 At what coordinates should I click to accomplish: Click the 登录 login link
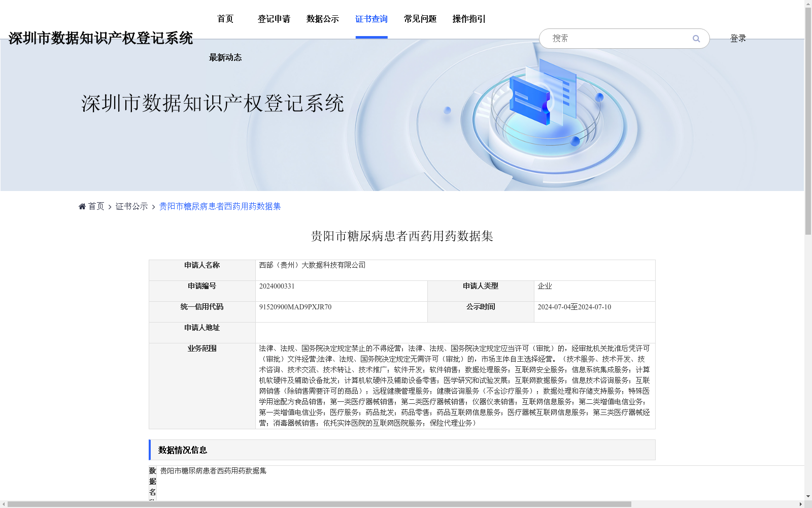[738, 39]
